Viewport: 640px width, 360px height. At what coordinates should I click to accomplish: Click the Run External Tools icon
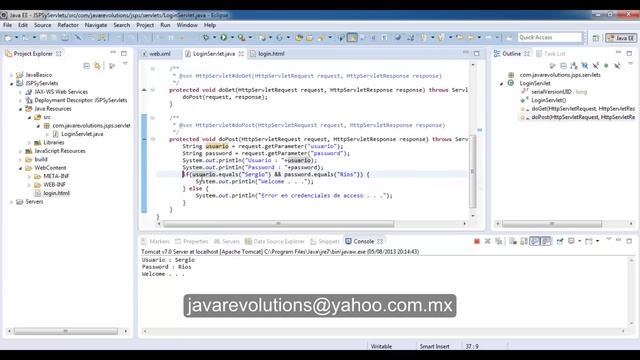coord(242,38)
